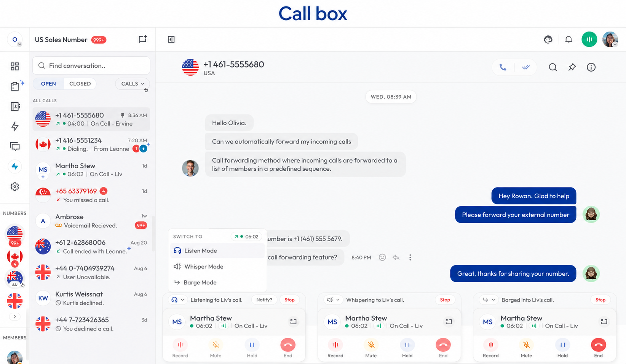Open contact info icon in header
Screen dimensions: 626x364
[591, 67]
